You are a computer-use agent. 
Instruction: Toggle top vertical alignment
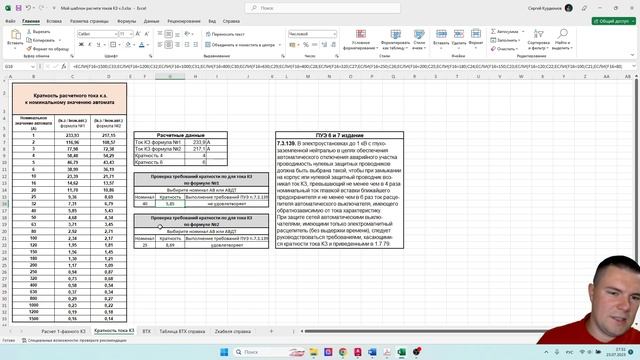click(x=160, y=34)
